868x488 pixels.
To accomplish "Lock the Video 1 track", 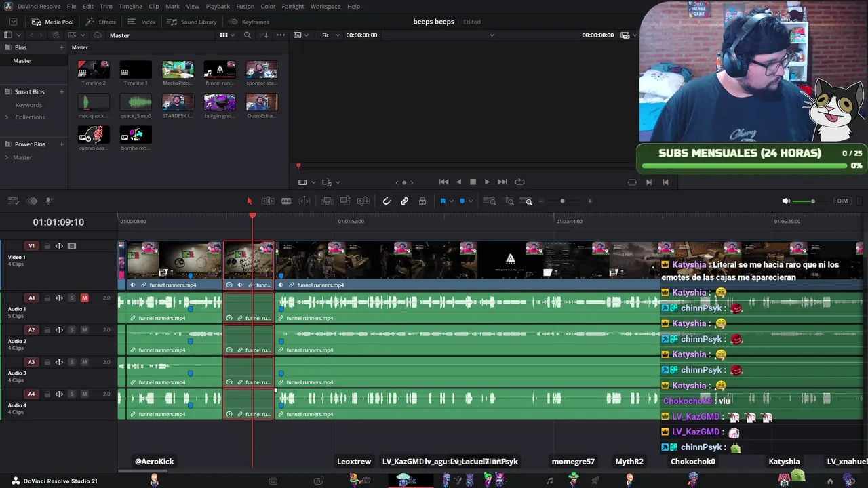I will coord(47,246).
